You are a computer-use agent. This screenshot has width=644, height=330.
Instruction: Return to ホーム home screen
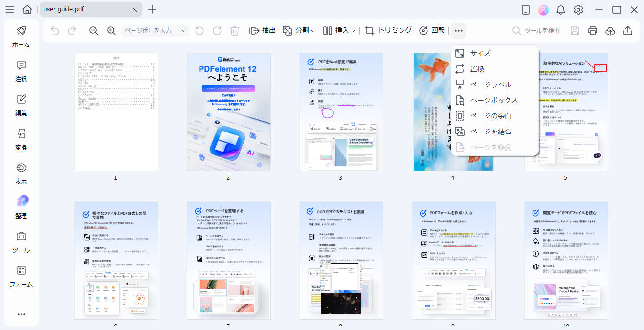click(x=21, y=37)
